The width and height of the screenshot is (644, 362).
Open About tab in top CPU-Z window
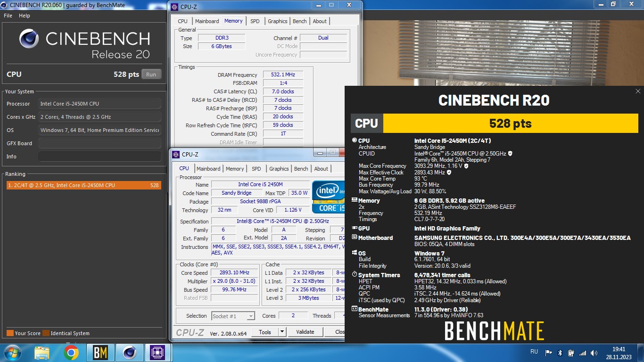320,21
